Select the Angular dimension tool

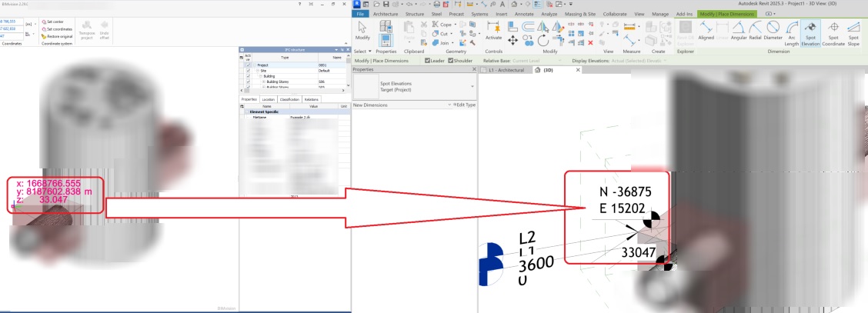point(739,32)
